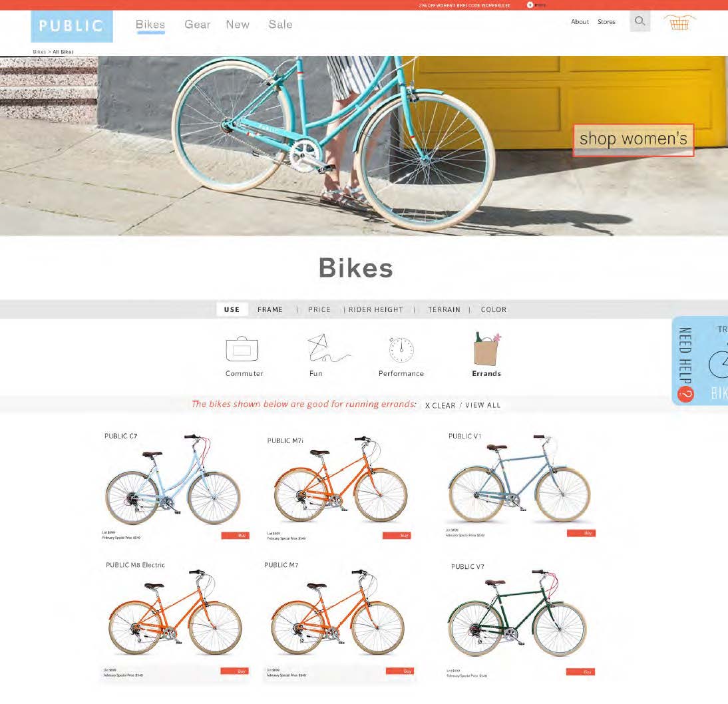Select the Commuter briefcase icon filter
The height and width of the screenshot is (704, 728).
pyautogui.click(x=242, y=349)
